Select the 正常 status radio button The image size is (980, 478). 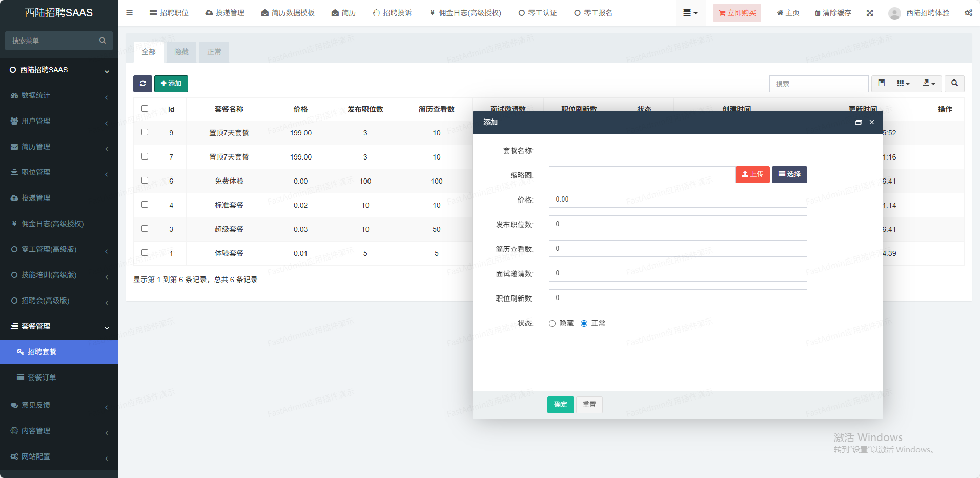pos(584,324)
